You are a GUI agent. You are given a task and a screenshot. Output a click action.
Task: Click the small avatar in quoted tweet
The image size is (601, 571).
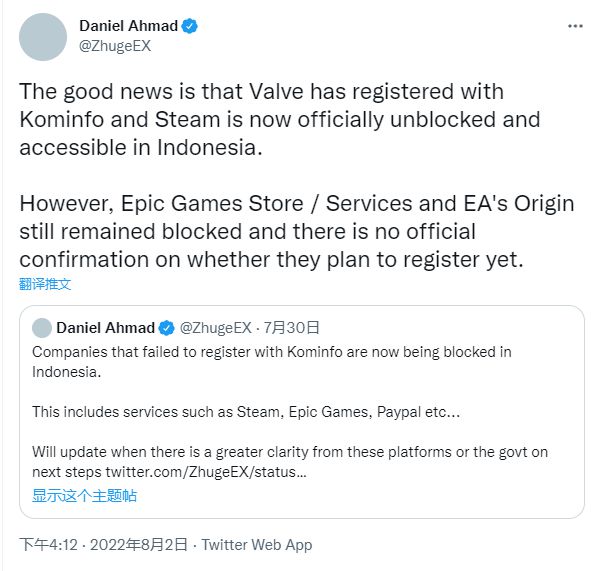(x=42, y=328)
